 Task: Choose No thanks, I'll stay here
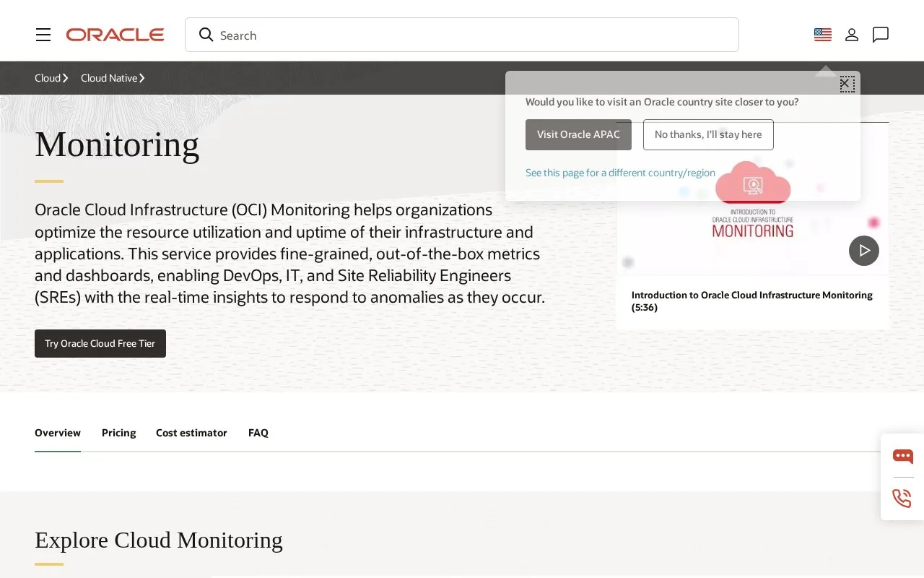click(x=708, y=134)
